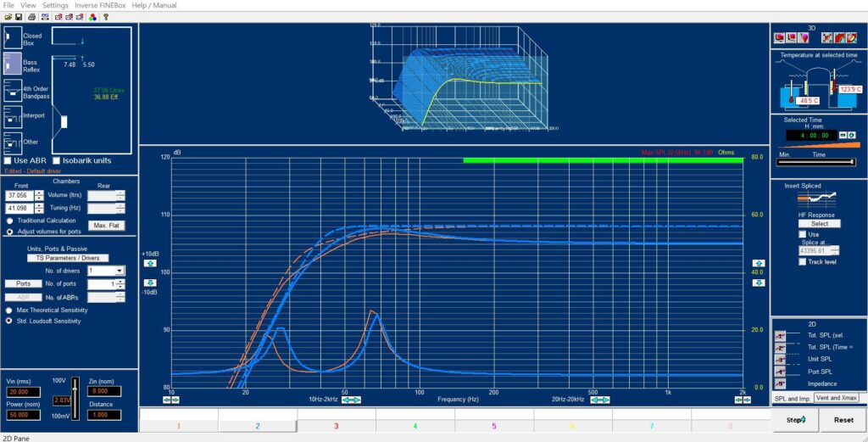The height and width of the screenshot is (442, 868).
Task: Select the Interport enclosure icon
Action: pos(13,116)
